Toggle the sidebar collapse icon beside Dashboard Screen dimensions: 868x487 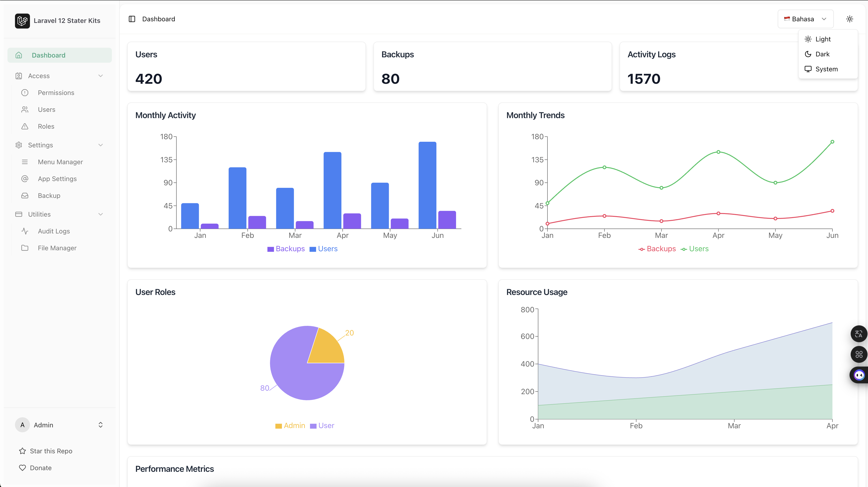point(132,19)
